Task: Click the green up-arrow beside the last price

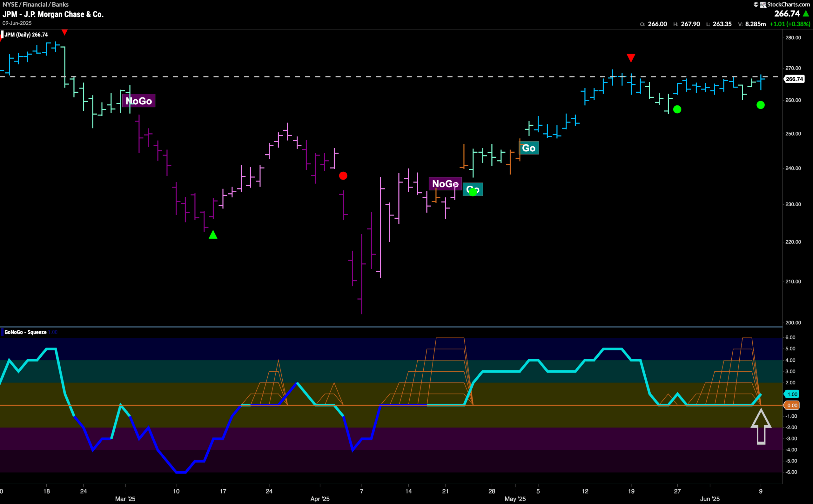Action: tap(806, 14)
